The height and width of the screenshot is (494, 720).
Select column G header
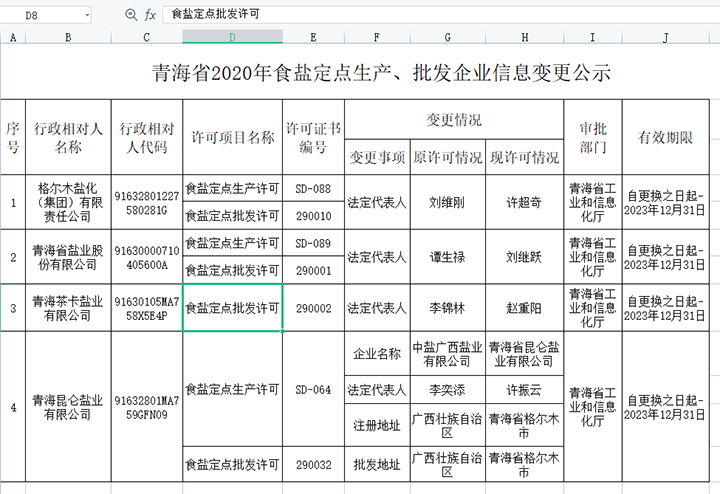coord(447,37)
